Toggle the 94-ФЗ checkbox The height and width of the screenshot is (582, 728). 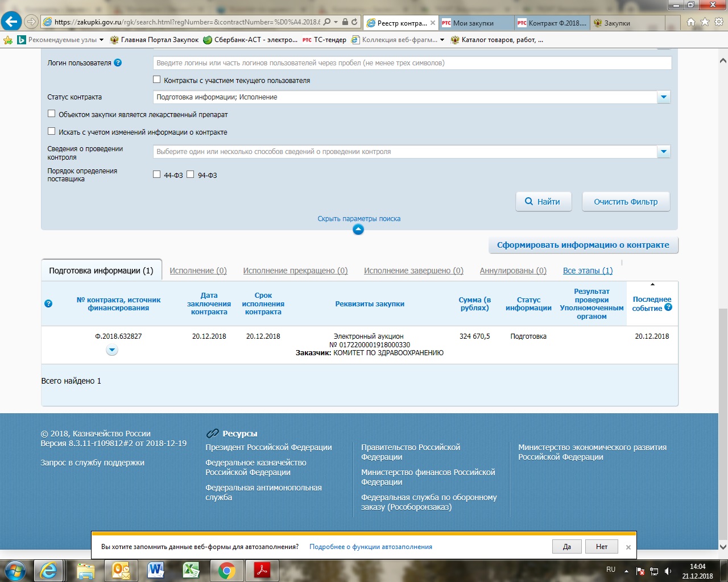pos(191,174)
